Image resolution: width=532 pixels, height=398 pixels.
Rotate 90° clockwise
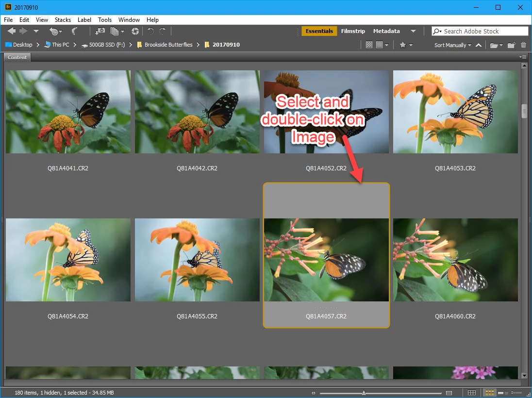point(163,31)
